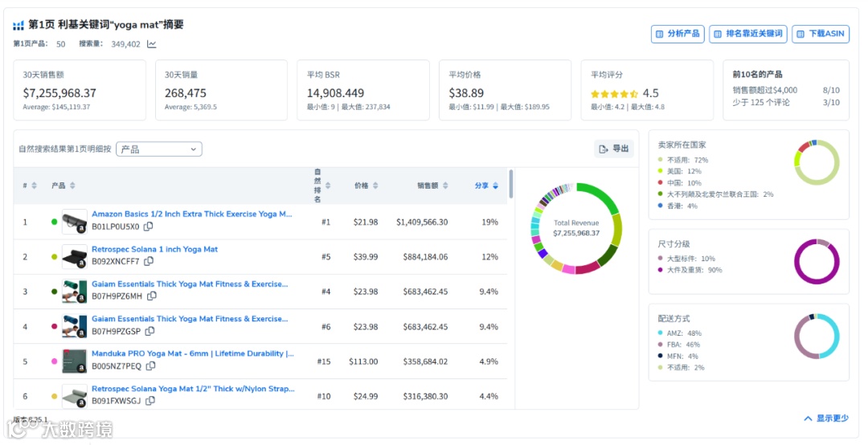
Task: Select sales cell $1,409,566.30
Action: [422, 222]
